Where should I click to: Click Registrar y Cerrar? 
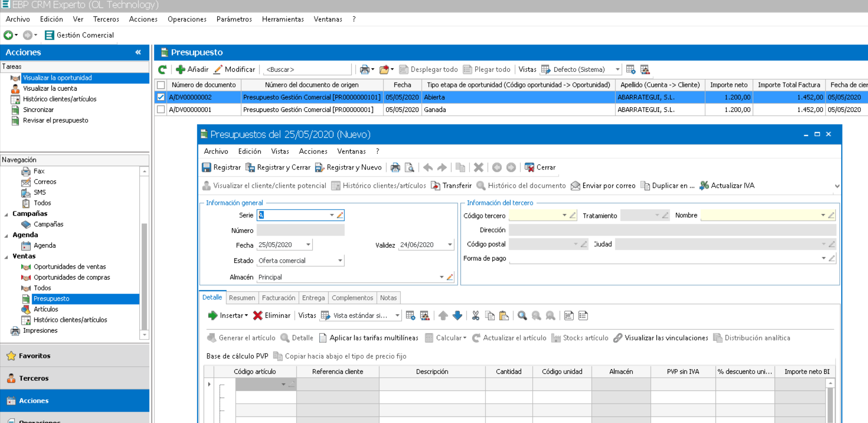click(x=278, y=167)
